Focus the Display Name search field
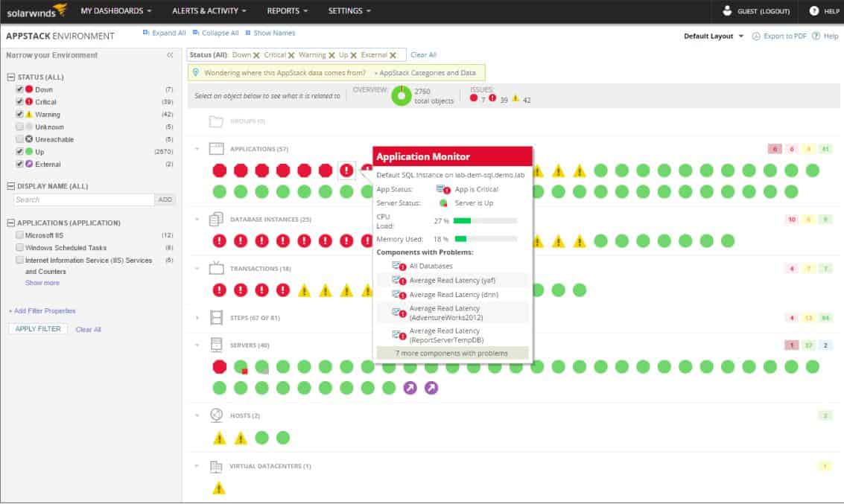The height and width of the screenshot is (504, 844). point(84,200)
